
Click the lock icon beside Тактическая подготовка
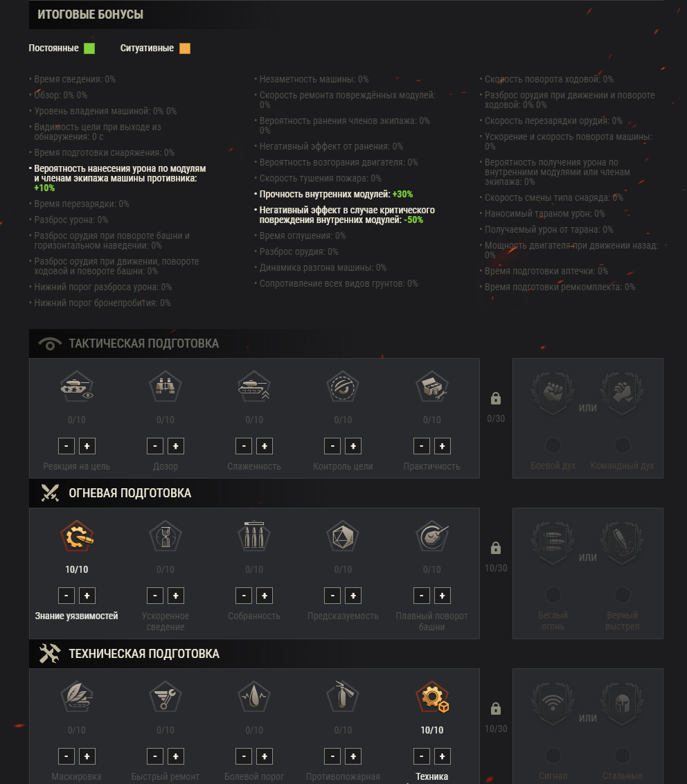pyautogui.click(x=495, y=398)
